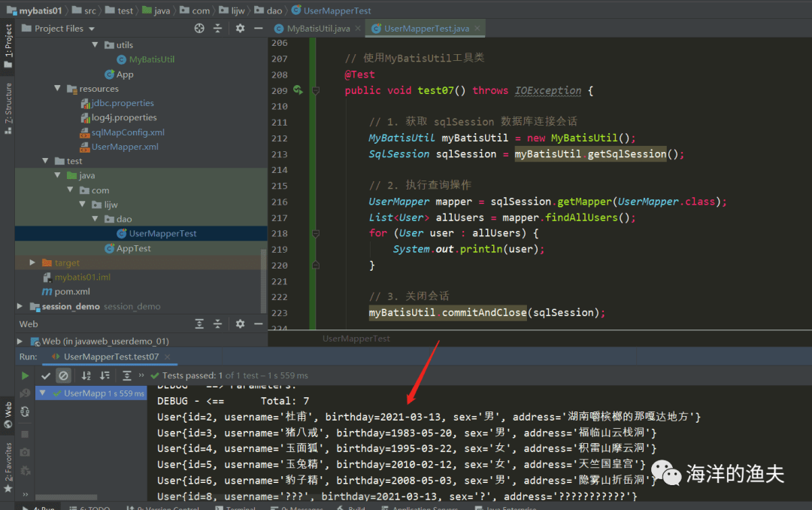
Task: Click mybatis01 in the breadcrumb bar
Action: pos(40,11)
